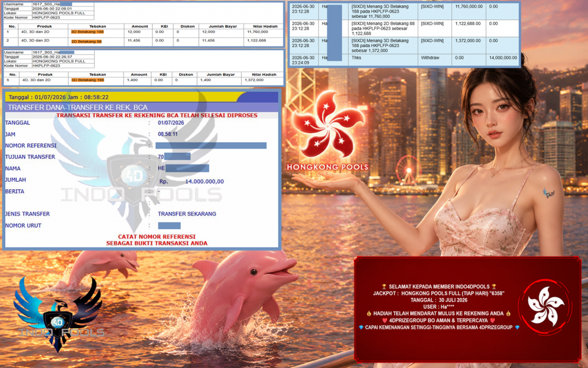The width and height of the screenshot is (588, 368).
Task: Click 3D Belakang 188 in bet row No. 5
Action: (87, 80)
